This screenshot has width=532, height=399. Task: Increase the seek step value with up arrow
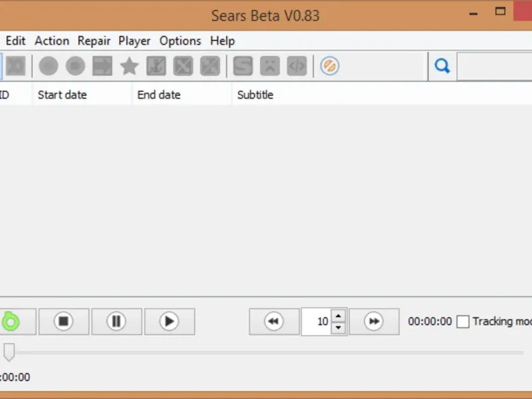click(338, 316)
